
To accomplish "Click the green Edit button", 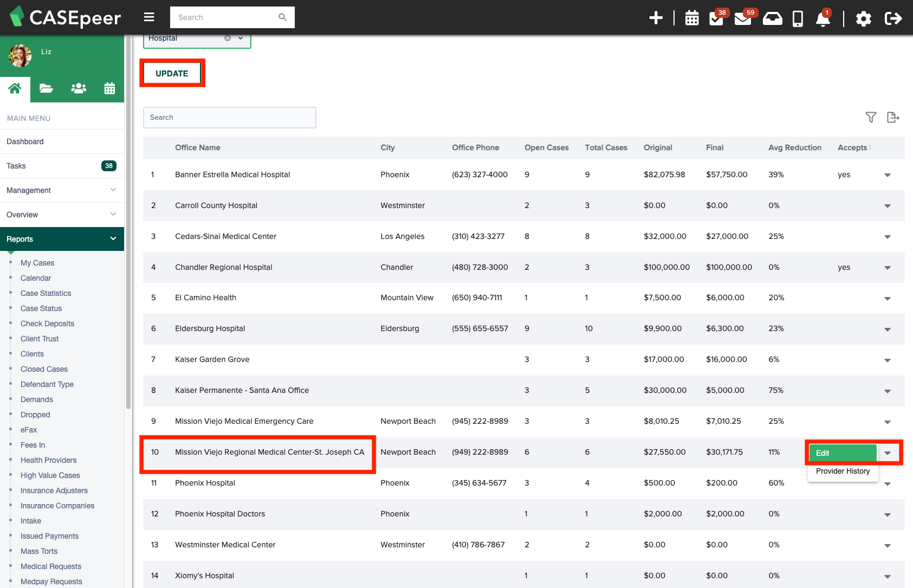I will coord(843,453).
